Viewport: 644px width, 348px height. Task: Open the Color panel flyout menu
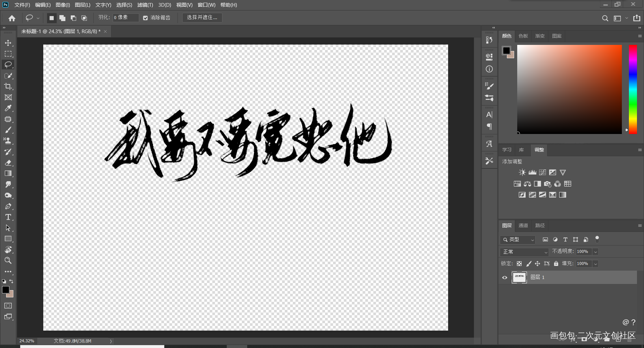639,36
